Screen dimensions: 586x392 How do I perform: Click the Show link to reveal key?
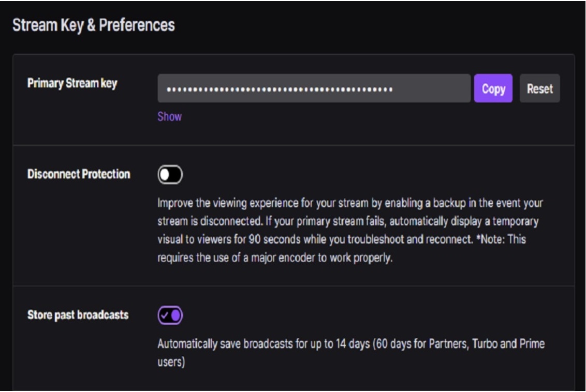click(169, 116)
